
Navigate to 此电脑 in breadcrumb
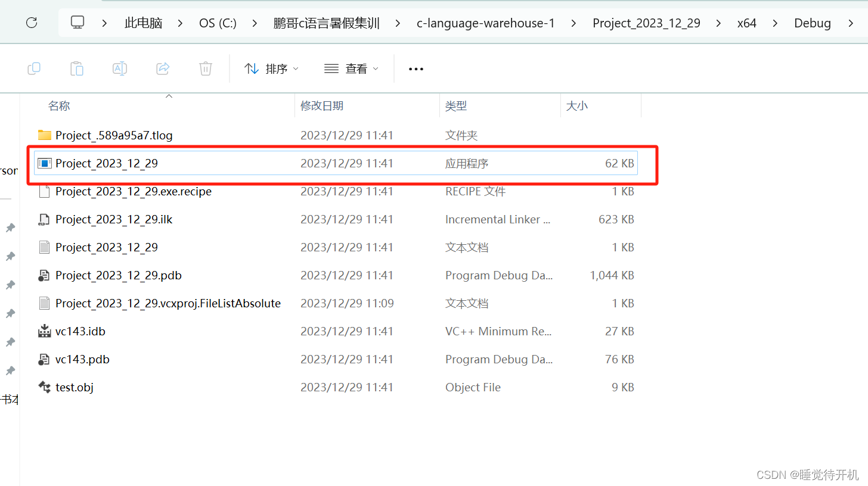[x=144, y=23]
